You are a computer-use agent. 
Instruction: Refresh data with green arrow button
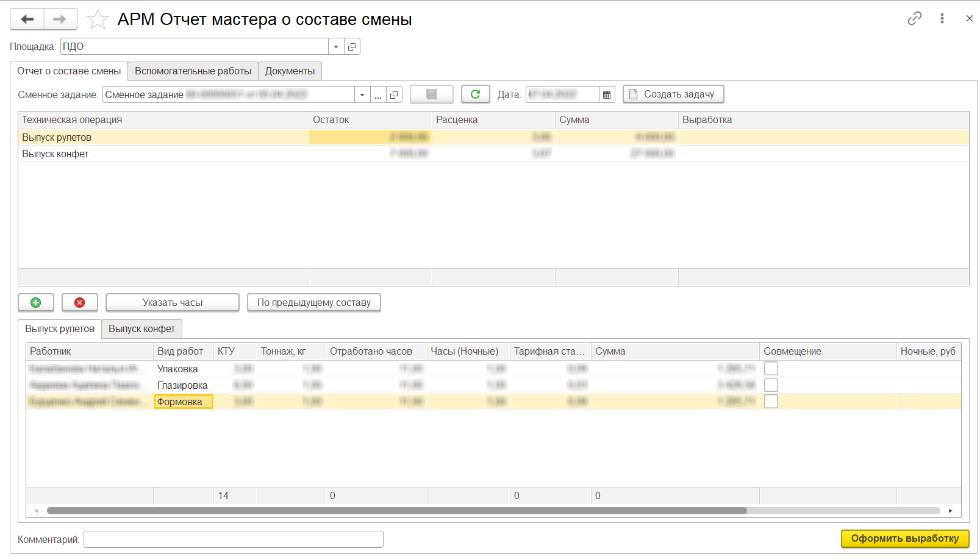475,94
